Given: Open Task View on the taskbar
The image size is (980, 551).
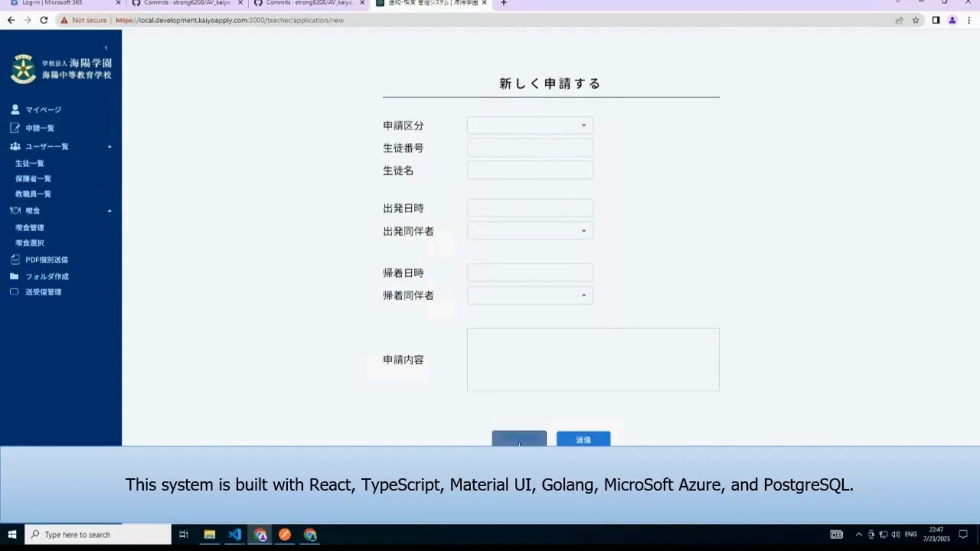Looking at the screenshot, I should click(x=184, y=534).
